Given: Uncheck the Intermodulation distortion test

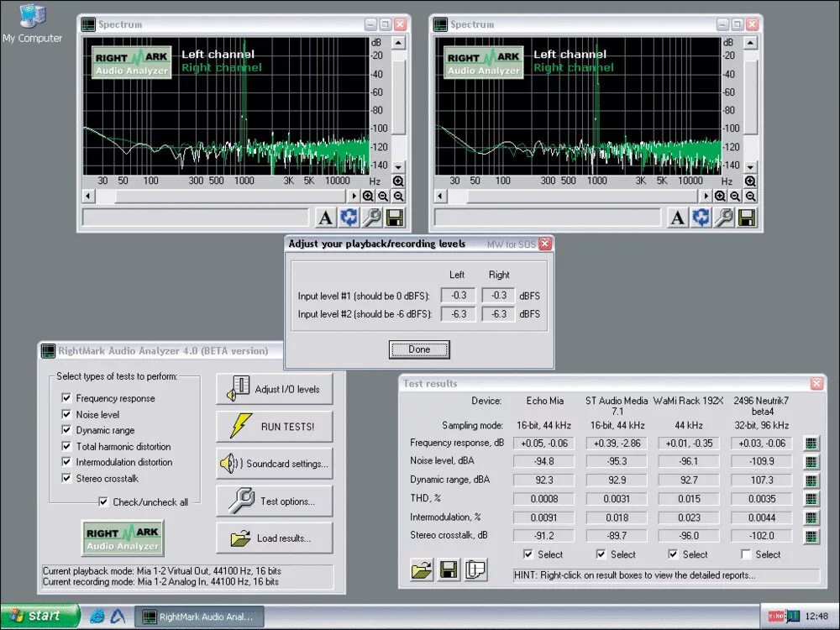Looking at the screenshot, I should click(x=66, y=462).
